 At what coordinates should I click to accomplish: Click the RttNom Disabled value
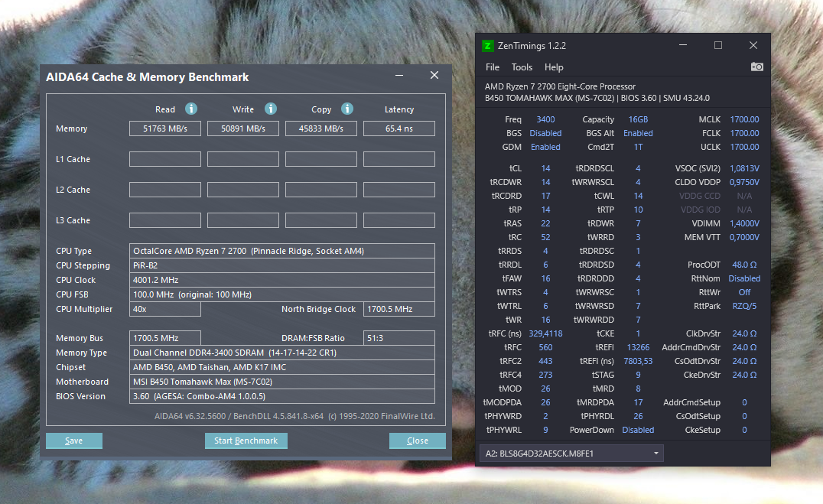tap(744, 279)
